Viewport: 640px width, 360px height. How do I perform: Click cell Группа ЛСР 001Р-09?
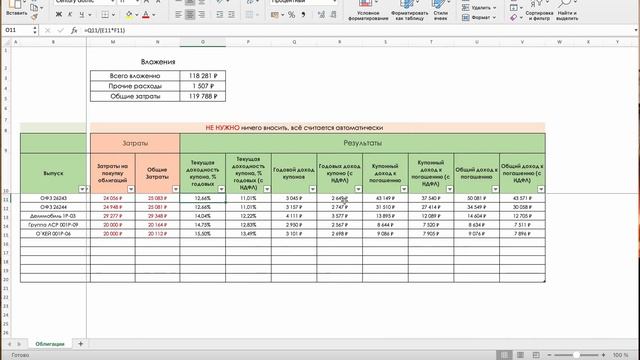tap(53, 225)
